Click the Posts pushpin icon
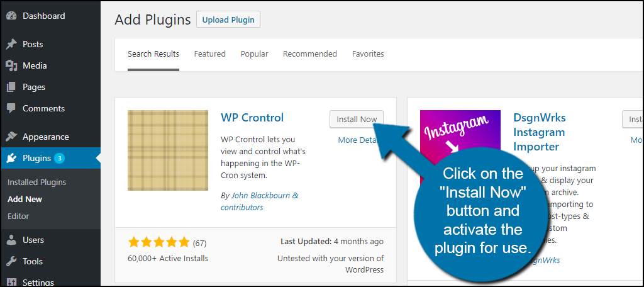 point(11,45)
